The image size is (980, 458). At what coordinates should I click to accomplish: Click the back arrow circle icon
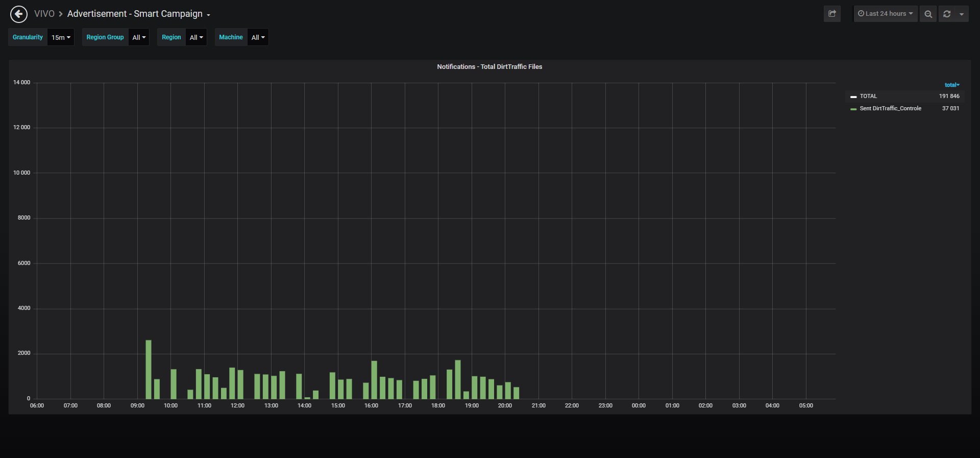[19, 14]
